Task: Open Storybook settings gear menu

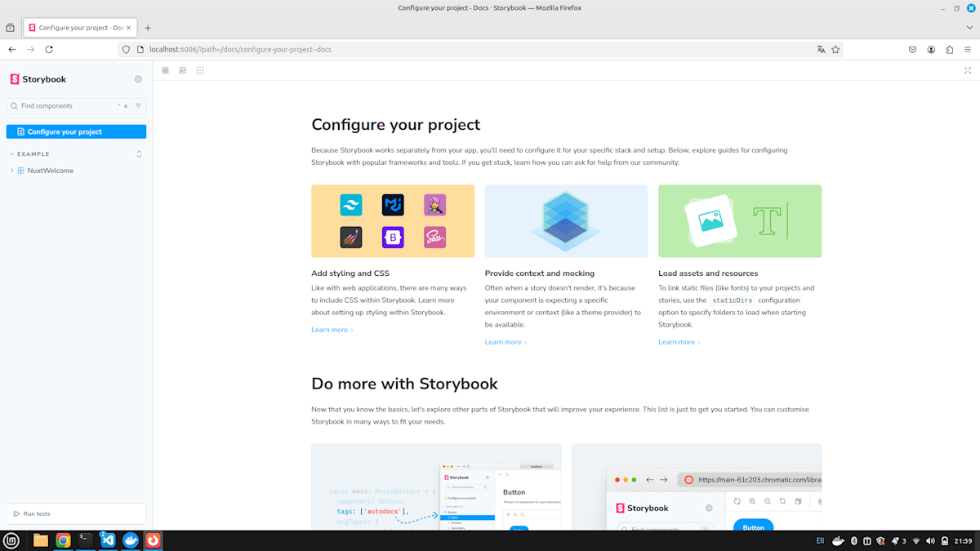Action: click(x=138, y=79)
